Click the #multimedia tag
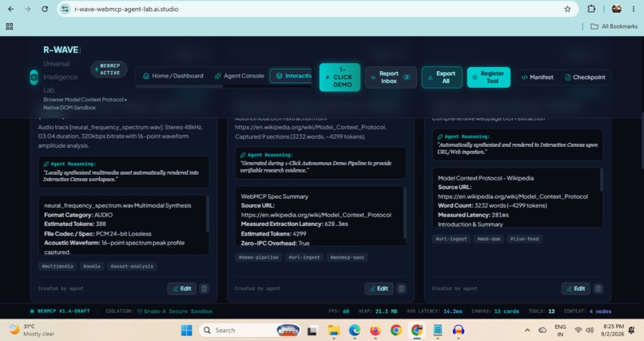This screenshot has height=341, width=644. coord(58,266)
